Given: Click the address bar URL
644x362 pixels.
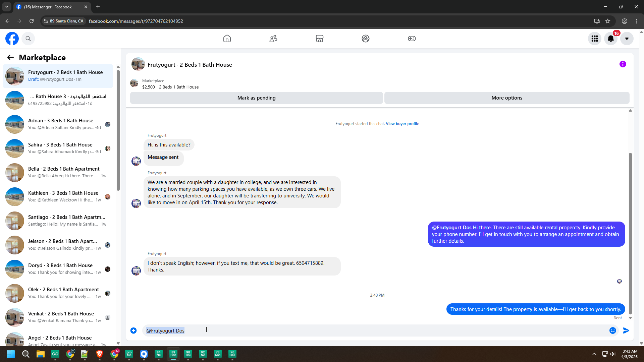Looking at the screenshot, I should coord(136,21).
